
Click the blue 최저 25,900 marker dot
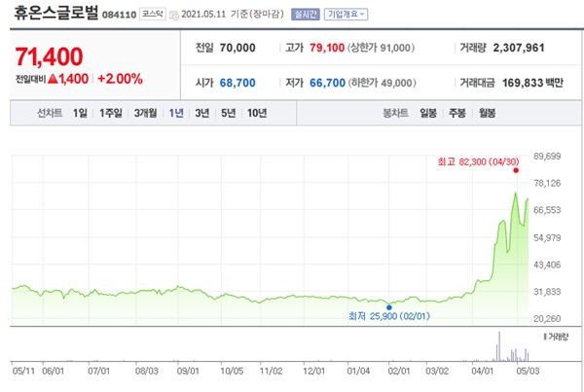point(389,307)
